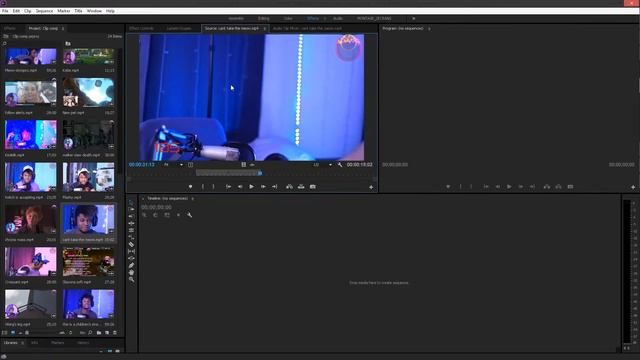
Task: Open the Libraries panel tab menu
Action: (22, 343)
